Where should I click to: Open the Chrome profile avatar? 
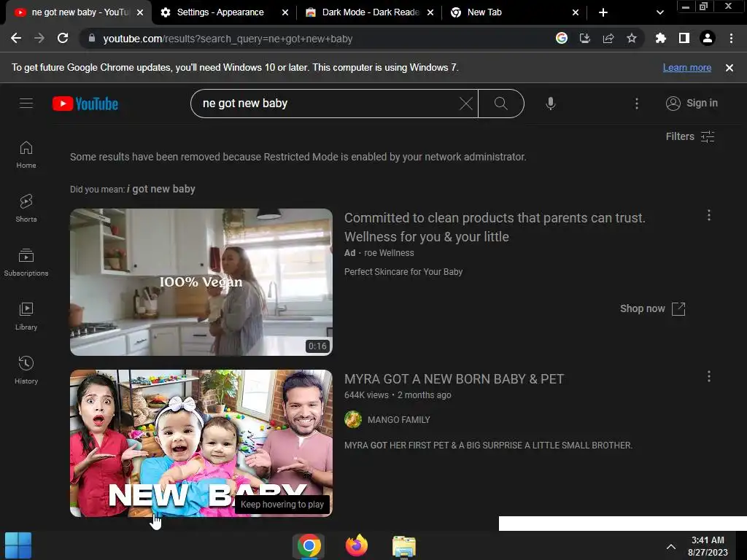pos(708,38)
